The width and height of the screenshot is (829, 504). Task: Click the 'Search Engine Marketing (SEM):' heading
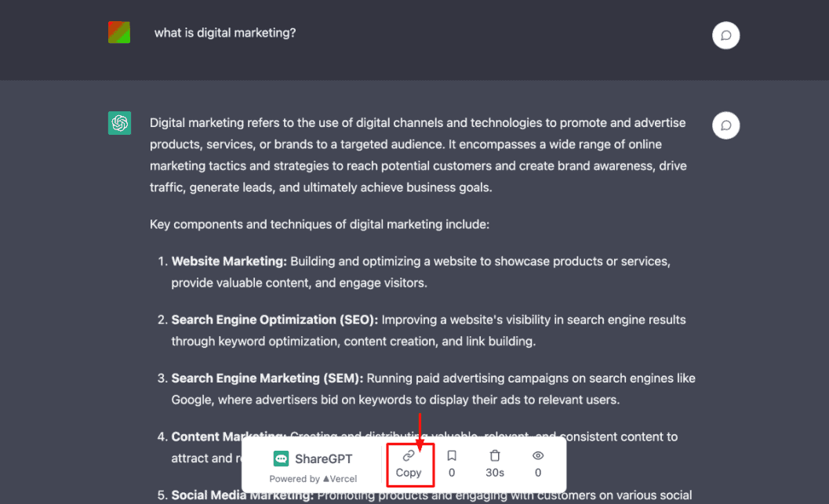tap(267, 379)
